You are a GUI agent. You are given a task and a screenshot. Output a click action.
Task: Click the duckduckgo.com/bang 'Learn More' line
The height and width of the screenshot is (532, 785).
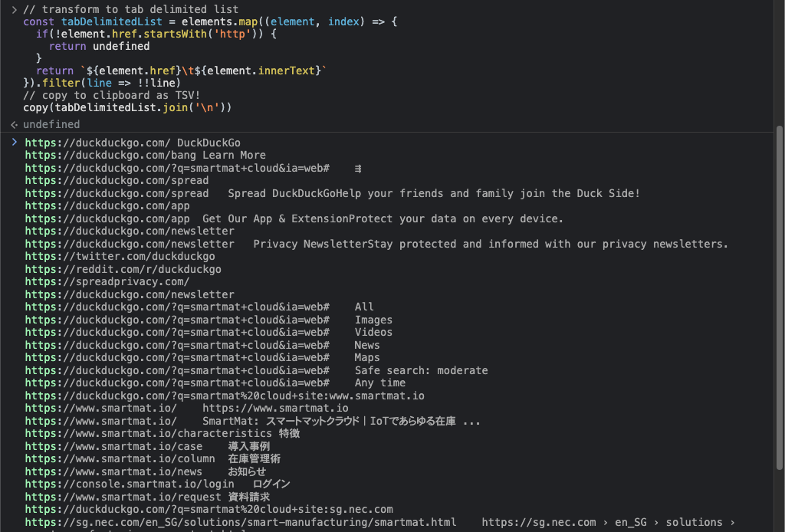145,155
